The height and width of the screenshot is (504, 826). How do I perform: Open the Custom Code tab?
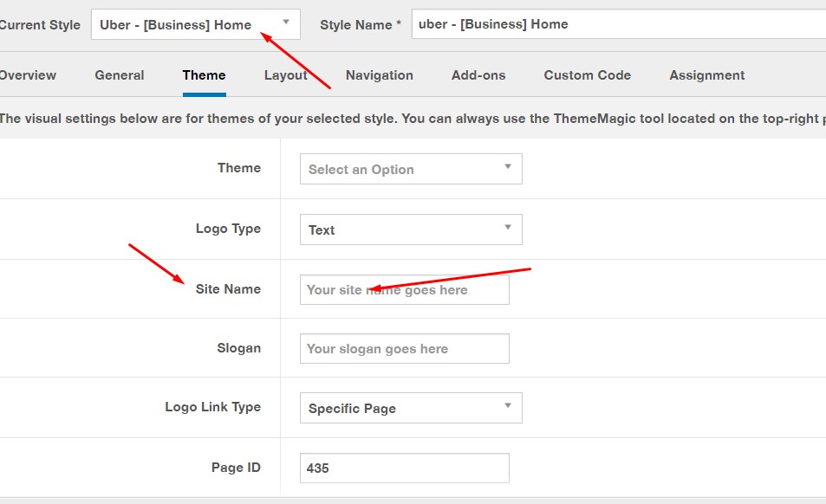[x=588, y=75]
